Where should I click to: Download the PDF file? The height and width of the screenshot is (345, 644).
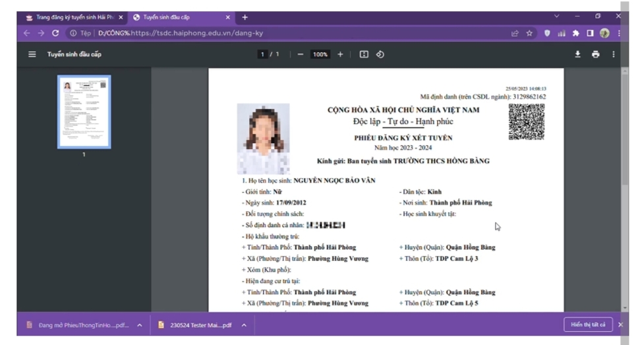(577, 54)
